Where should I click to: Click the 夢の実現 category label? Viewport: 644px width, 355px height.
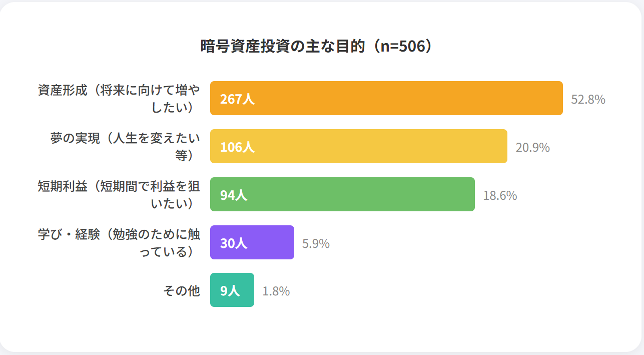125,146
